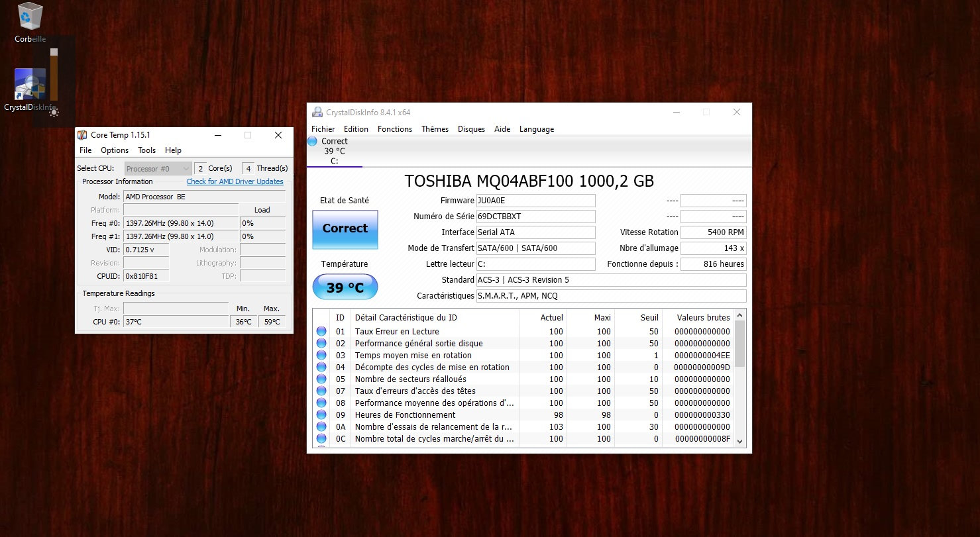Open the Fonctions menu in CrystalDiskInfo
This screenshot has height=537, width=980.
click(x=394, y=129)
